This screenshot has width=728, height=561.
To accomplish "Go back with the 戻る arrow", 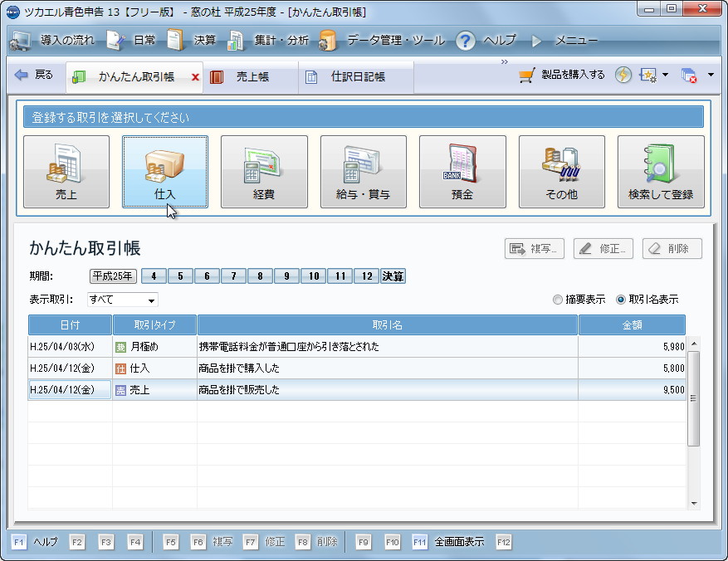I will [34, 75].
